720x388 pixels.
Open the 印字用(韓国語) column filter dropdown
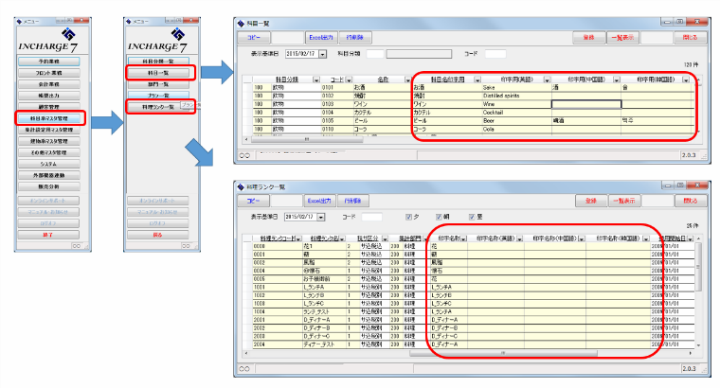(x=686, y=80)
